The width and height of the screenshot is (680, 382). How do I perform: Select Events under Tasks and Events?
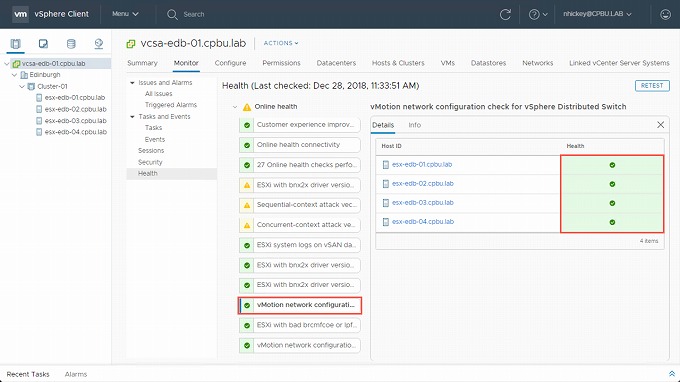155,140
